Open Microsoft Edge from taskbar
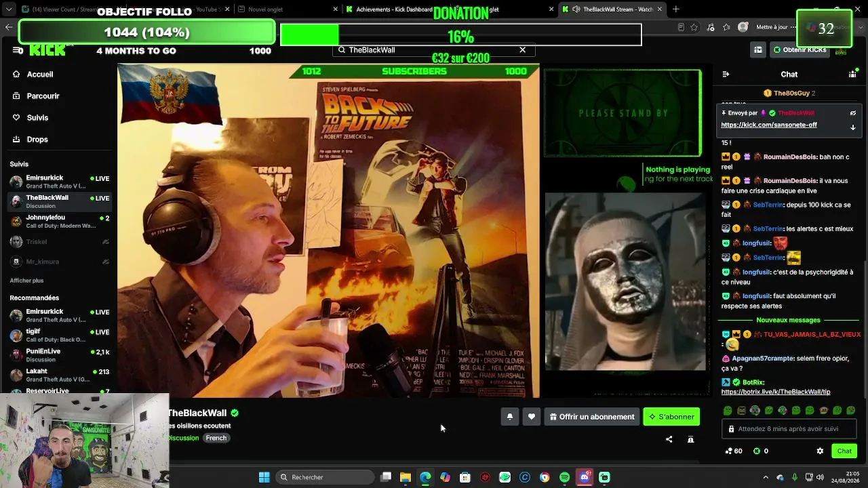Image resolution: width=868 pixels, height=488 pixels. tap(425, 477)
